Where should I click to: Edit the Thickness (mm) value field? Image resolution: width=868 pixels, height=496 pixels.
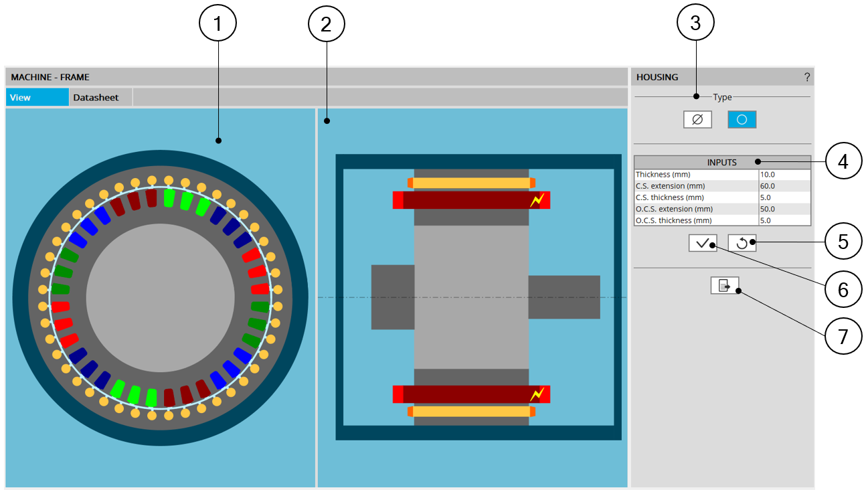coord(784,175)
